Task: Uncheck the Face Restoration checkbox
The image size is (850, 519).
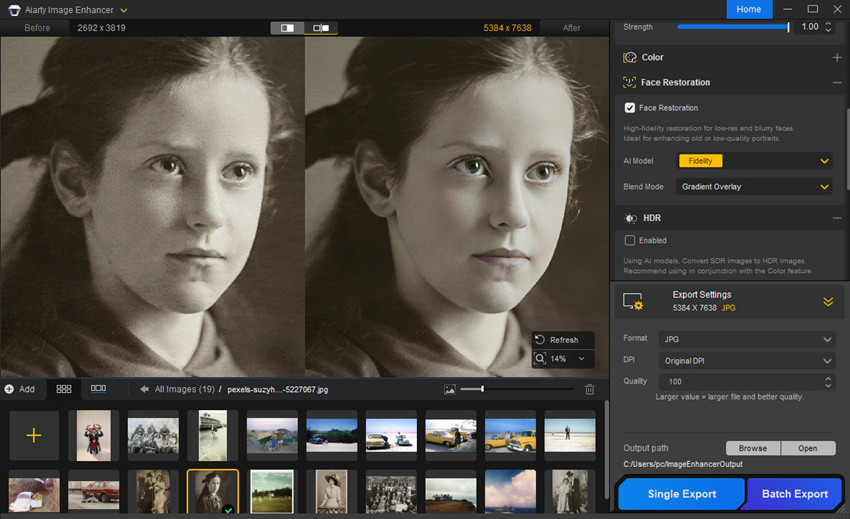Action: click(629, 108)
